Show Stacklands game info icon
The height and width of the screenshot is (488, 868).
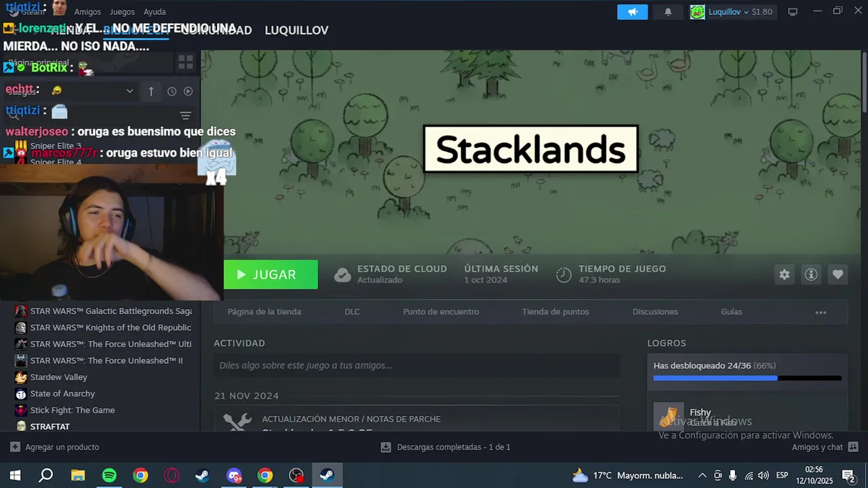[811, 274]
